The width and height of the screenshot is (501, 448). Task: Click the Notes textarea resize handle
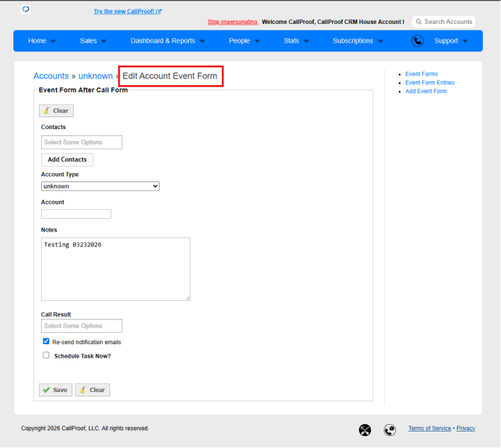[188, 298]
